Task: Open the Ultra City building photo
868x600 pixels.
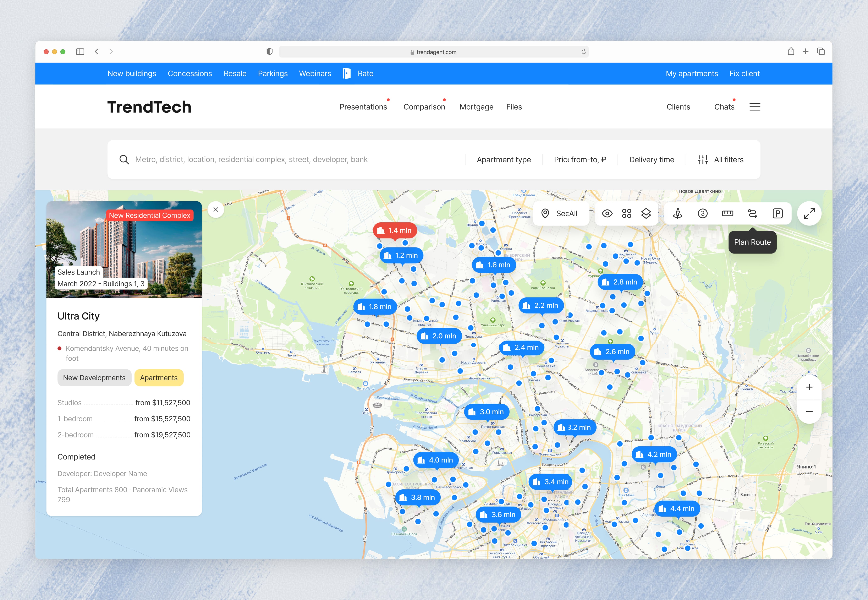Action: [124, 249]
